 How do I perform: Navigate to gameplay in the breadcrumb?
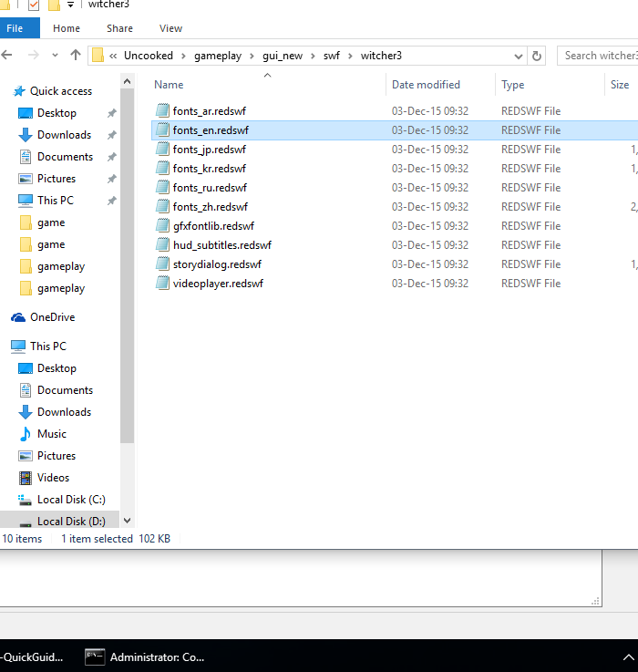coord(218,56)
